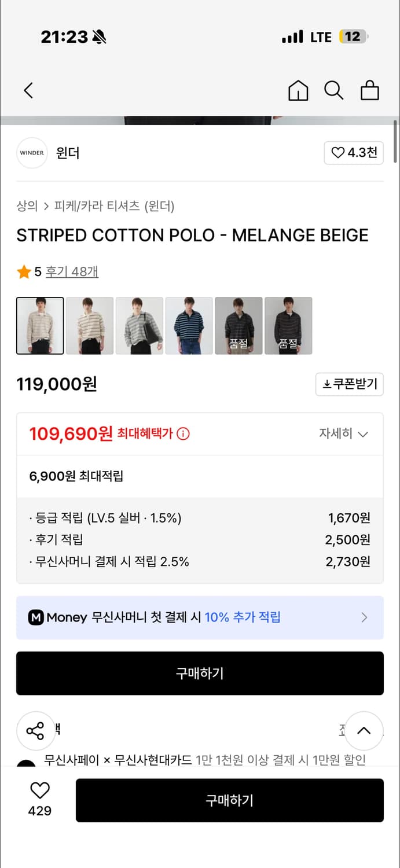This screenshot has width=400, height=868.
Task: Select the blue striped color option
Action: tap(189, 325)
